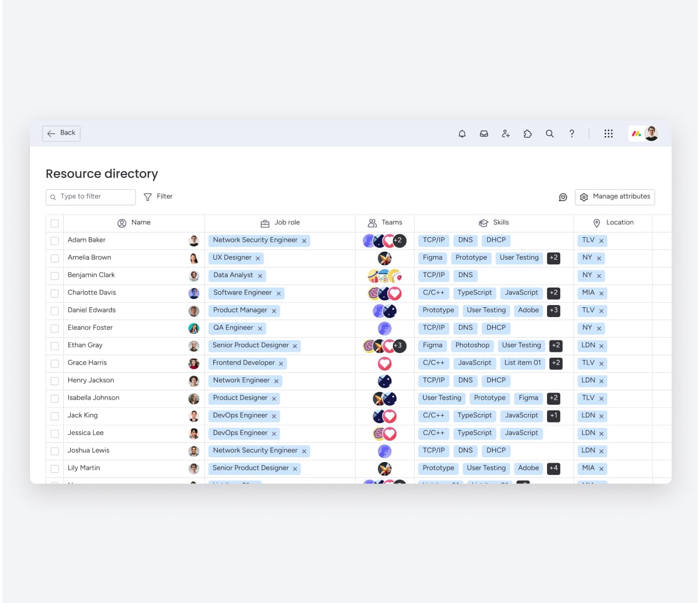This screenshot has height=603, width=700.
Task: Open the notifications bell icon
Action: pos(462,133)
